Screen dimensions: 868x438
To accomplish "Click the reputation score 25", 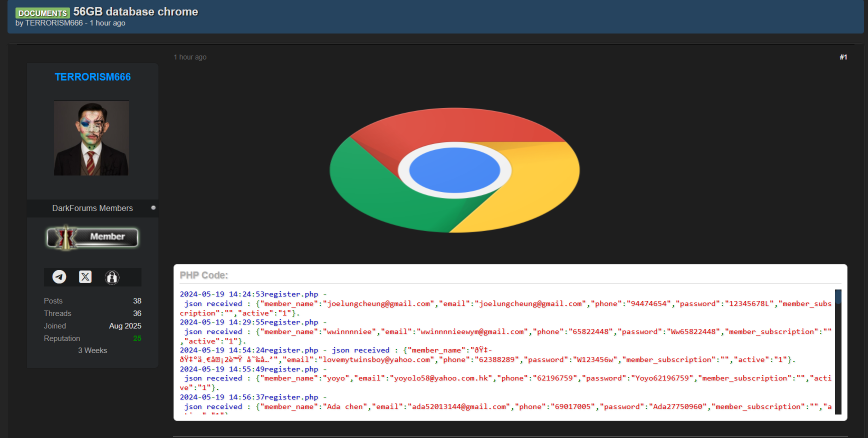I will click(137, 338).
